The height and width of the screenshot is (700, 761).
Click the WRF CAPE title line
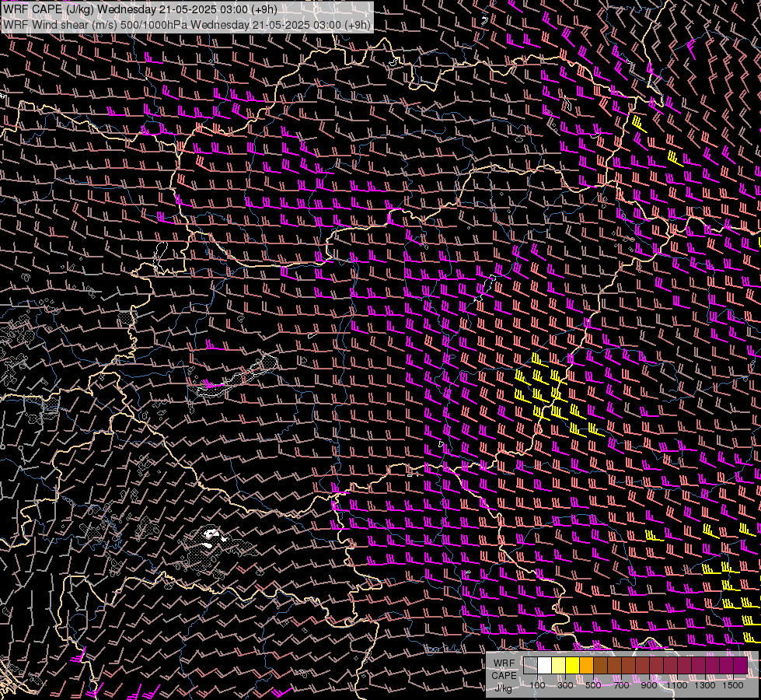(x=140, y=9)
